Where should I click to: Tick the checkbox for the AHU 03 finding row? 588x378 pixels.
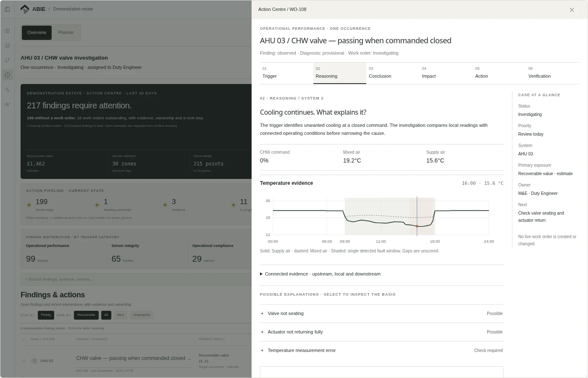(24, 361)
